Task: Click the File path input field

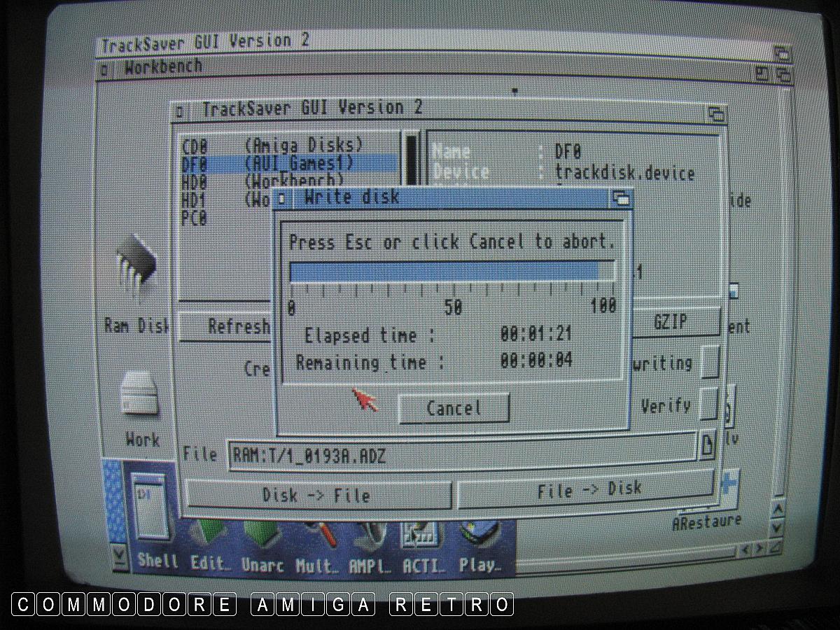Action: click(x=462, y=455)
